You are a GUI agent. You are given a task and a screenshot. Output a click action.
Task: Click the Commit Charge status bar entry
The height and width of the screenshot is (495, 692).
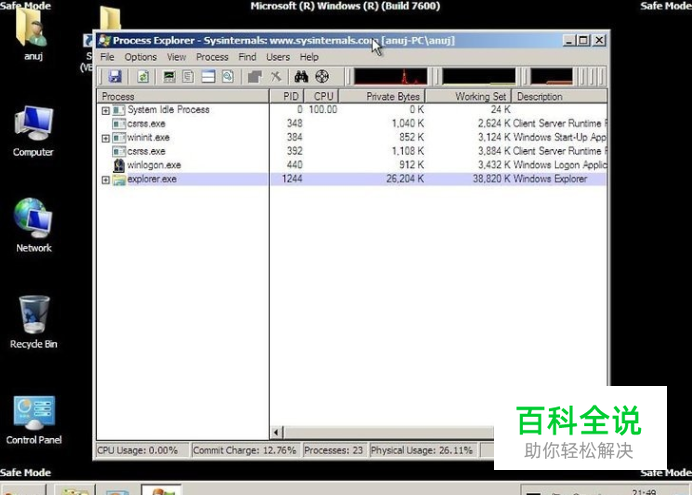(x=245, y=450)
